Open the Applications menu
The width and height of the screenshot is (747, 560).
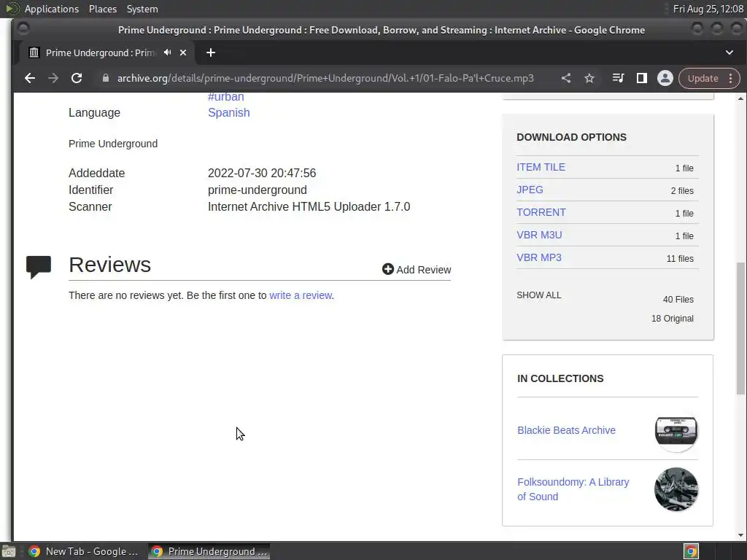coord(52,9)
